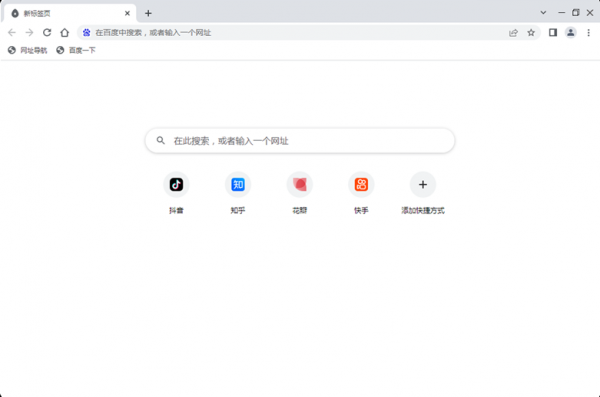600x397 pixels.
Task: Close the 新标签页 tab
Action: pos(127,13)
